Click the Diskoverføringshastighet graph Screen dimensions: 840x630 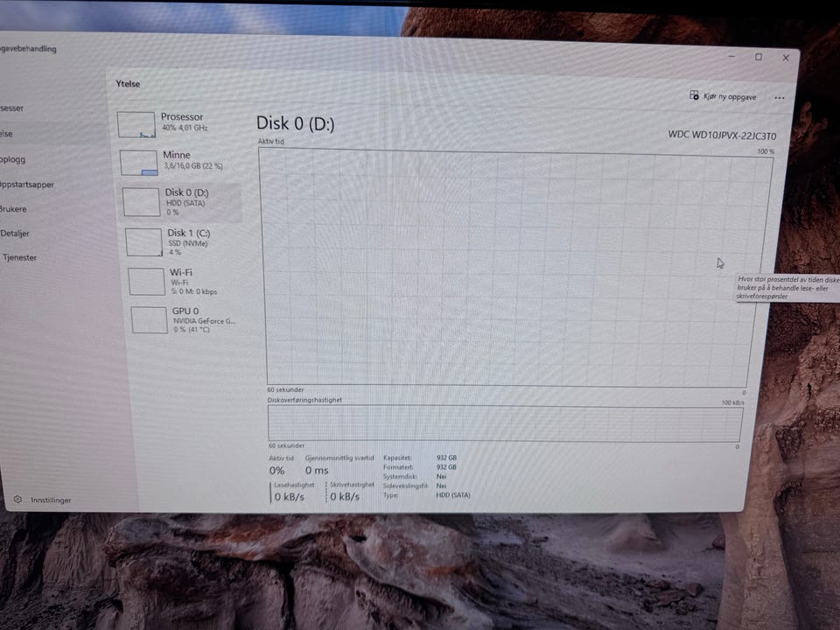pyautogui.click(x=505, y=423)
